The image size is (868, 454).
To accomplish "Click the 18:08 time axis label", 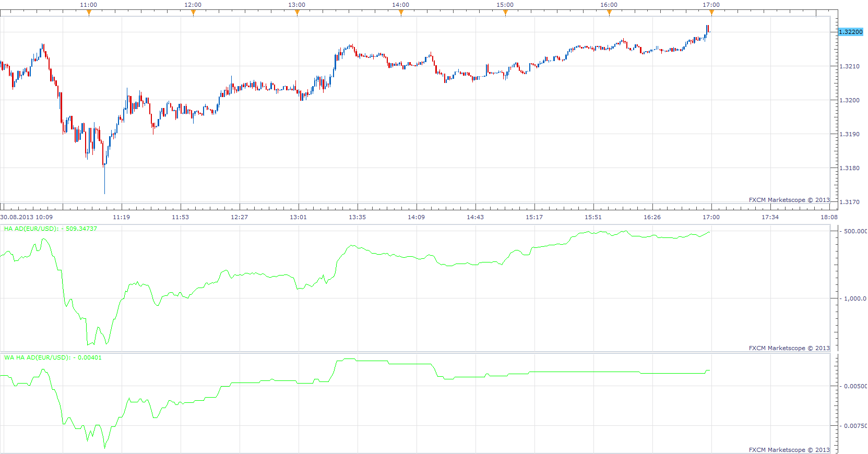I will (x=829, y=217).
